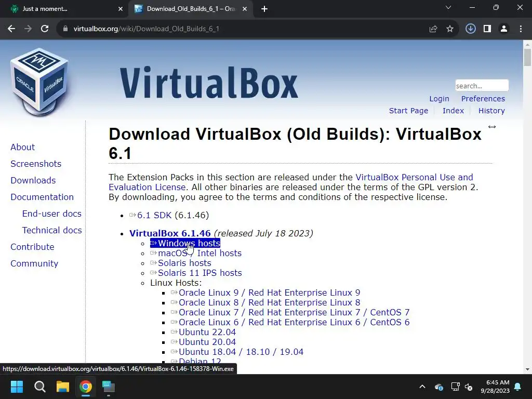Screen dimensions: 532x399
Task: Click the site lock icon
Action: pos(65,29)
